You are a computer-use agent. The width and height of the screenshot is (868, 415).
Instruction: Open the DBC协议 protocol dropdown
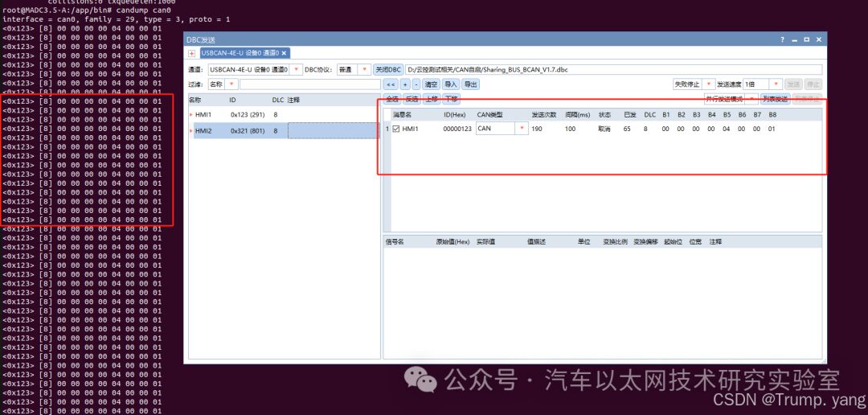[x=364, y=70]
